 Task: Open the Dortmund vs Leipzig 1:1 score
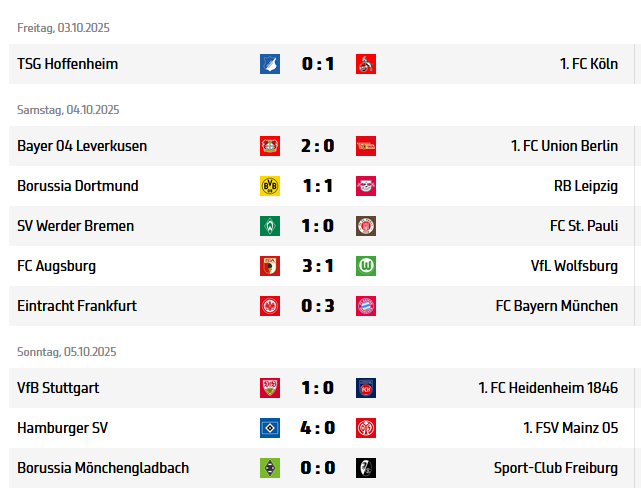(318, 186)
